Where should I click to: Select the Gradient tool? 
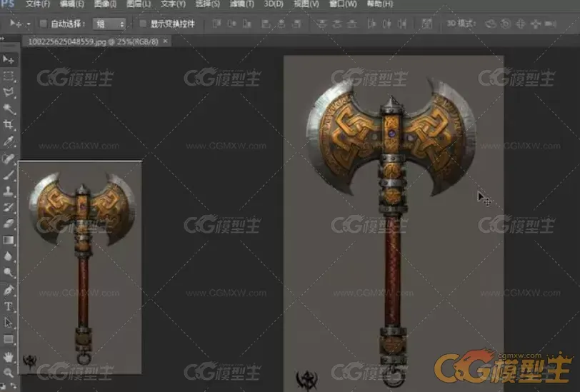(8, 240)
